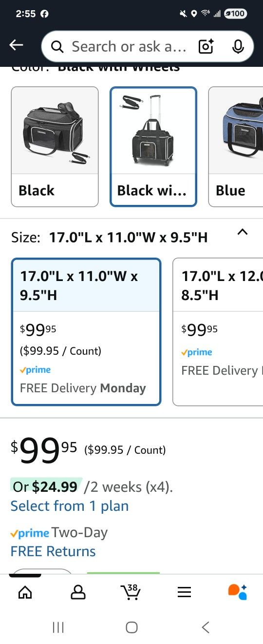The image size is (263, 644).
Task: Open Select from 1 plan link
Action: point(70,506)
